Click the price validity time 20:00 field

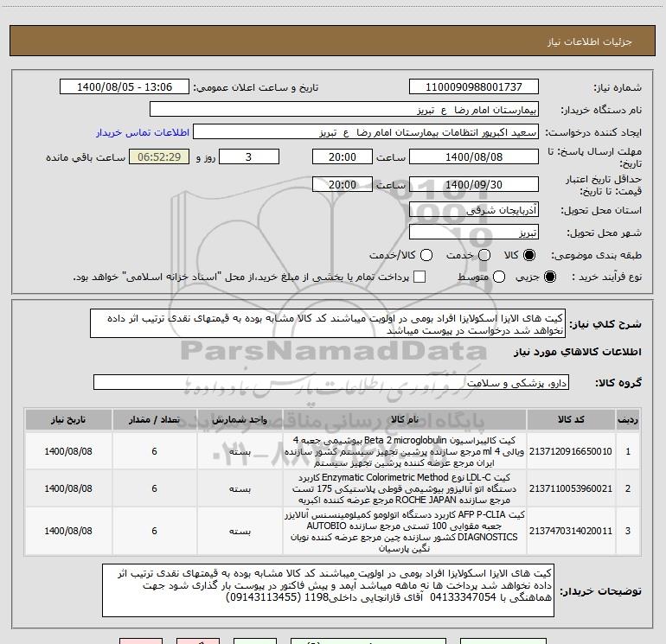(343, 185)
